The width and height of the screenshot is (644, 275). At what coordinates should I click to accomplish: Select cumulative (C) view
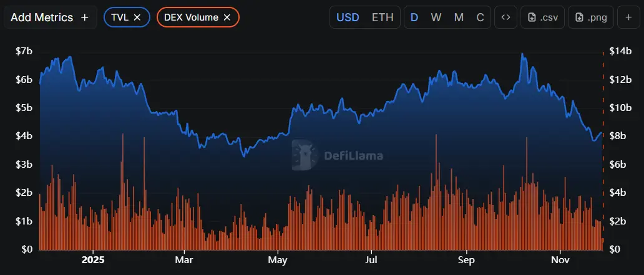(480, 17)
